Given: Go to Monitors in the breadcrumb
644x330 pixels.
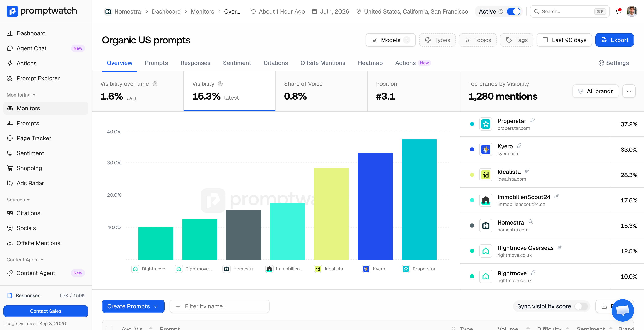Looking at the screenshot, I should point(202,11).
